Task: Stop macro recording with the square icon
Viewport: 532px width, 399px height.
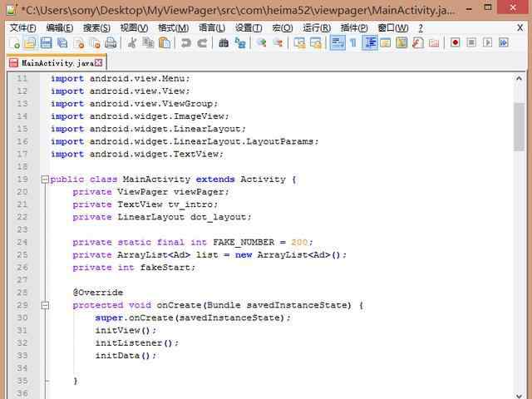Action: pos(471,42)
